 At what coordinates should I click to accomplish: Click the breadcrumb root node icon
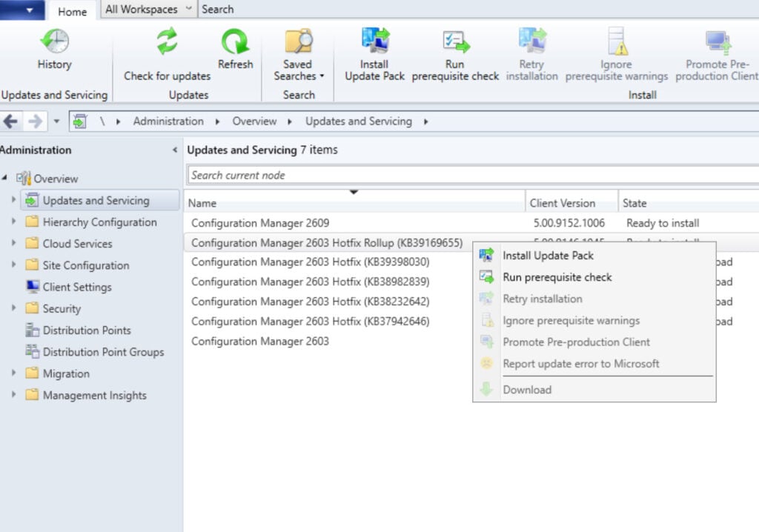coord(80,121)
